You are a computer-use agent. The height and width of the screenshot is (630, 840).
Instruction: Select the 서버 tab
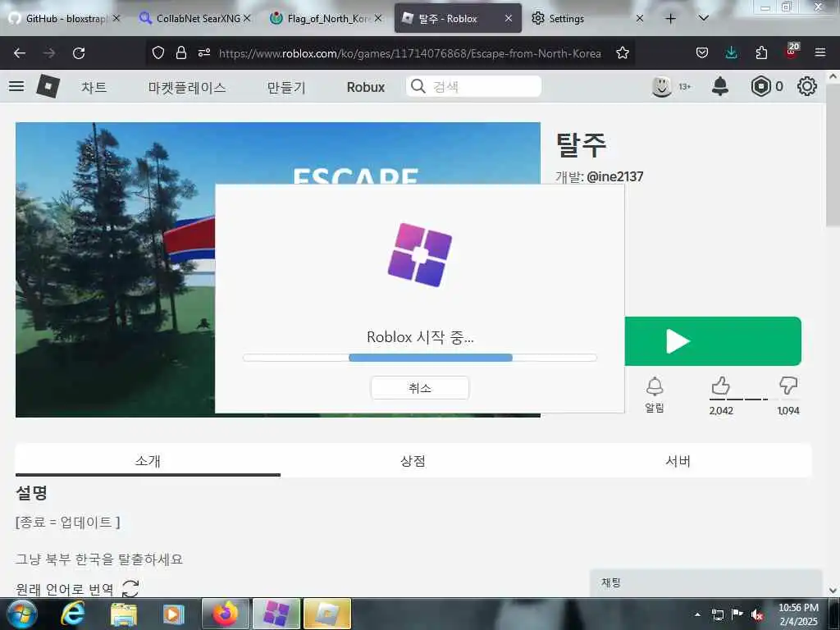[x=678, y=461]
